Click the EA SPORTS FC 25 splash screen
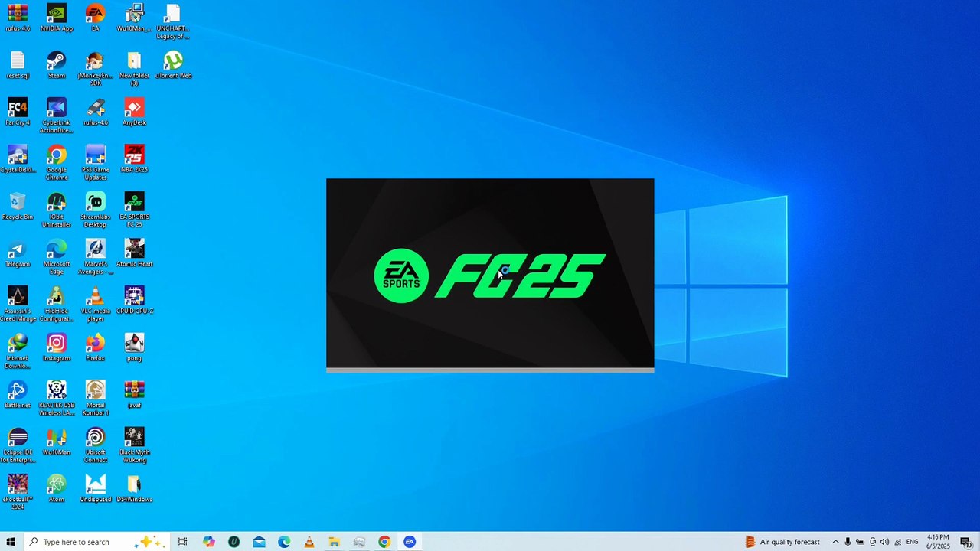 490,275
